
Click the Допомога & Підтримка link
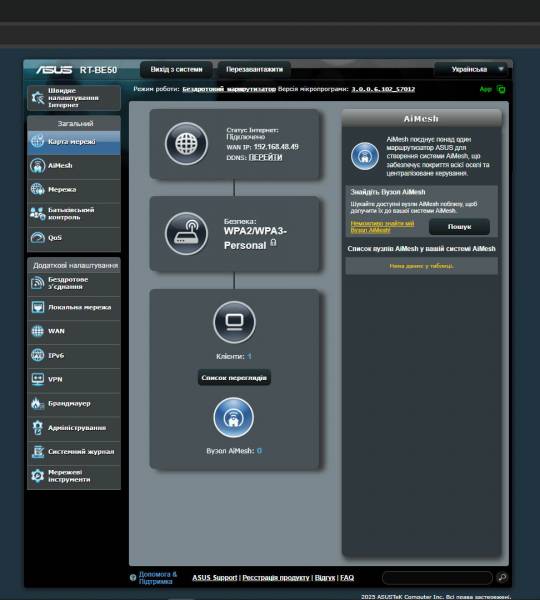[158, 578]
